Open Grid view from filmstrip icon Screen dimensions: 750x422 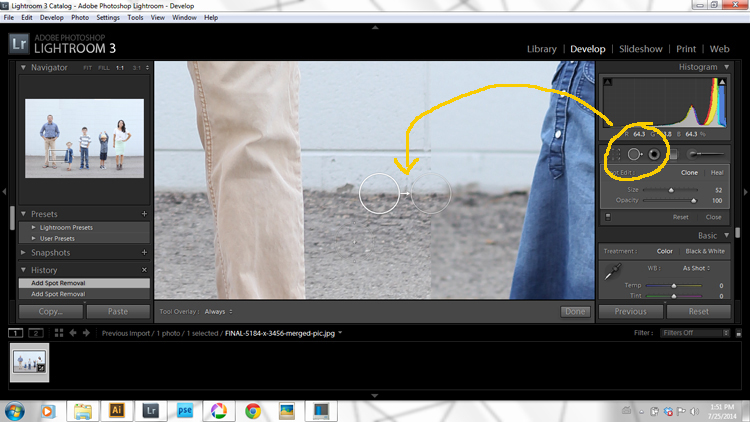click(x=59, y=333)
